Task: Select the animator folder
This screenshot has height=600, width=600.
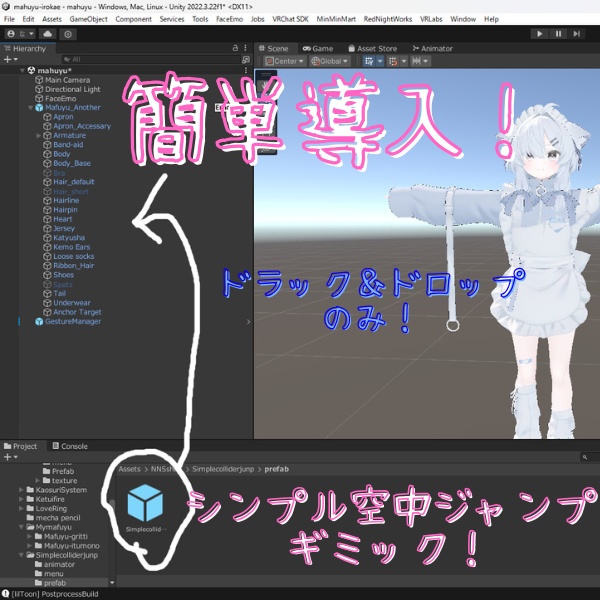Action: 55,564
